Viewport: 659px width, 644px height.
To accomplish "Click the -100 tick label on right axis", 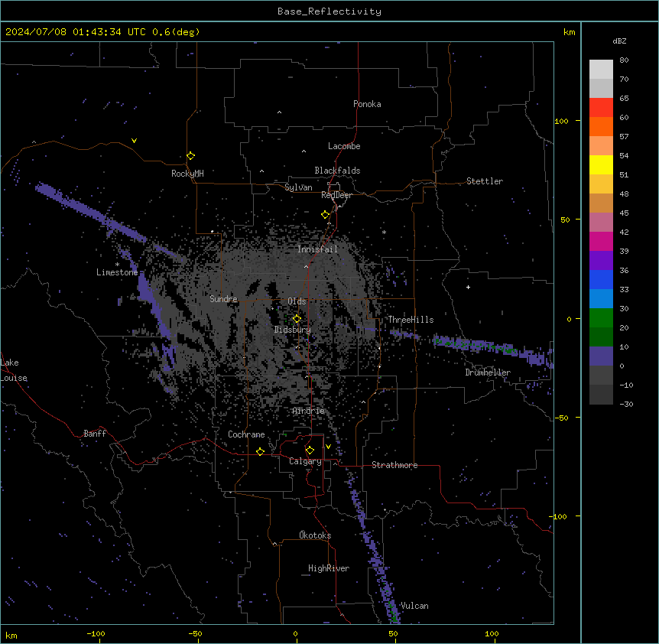I will pyautogui.click(x=559, y=516).
